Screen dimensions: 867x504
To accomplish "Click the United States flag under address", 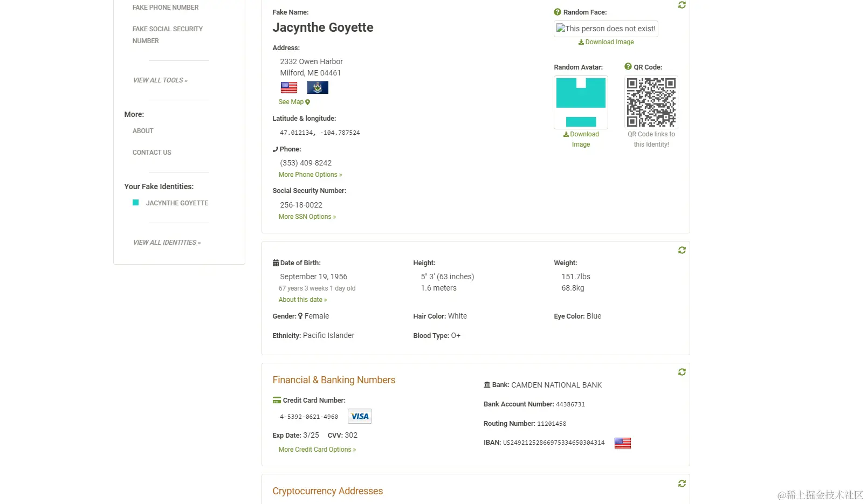I will pos(289,87).
